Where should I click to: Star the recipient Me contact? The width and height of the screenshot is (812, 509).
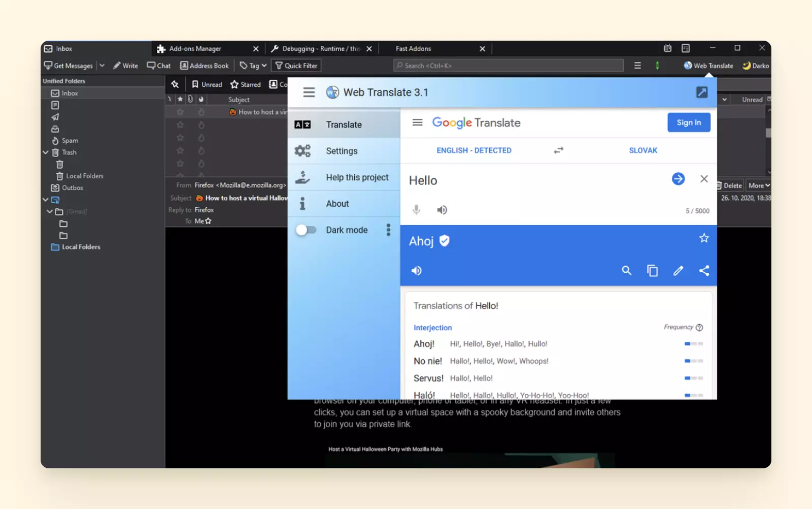[x=208, y=221]
